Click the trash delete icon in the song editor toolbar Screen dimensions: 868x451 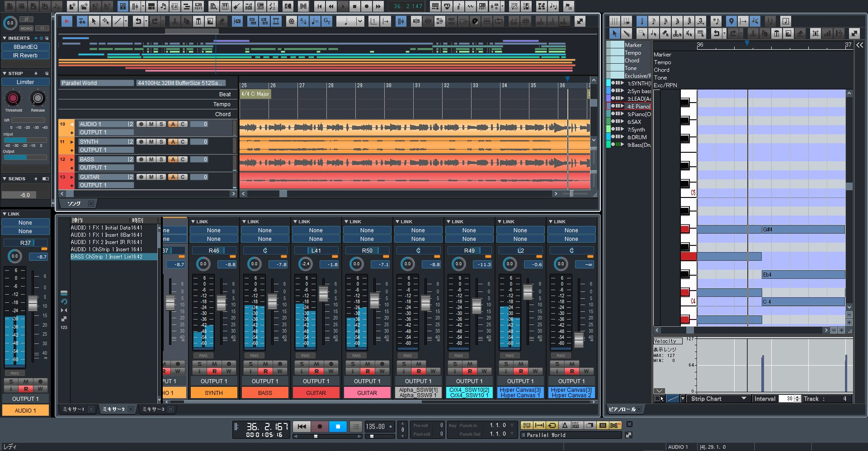(198, 21)
